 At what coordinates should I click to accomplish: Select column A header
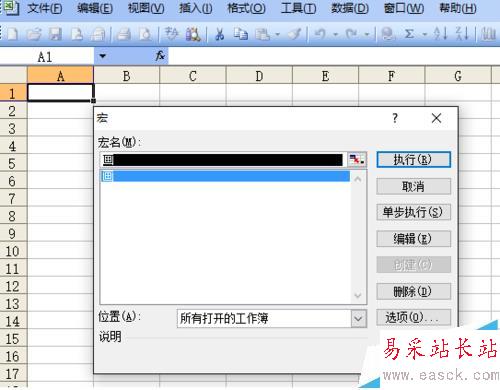tap(60, 76)
